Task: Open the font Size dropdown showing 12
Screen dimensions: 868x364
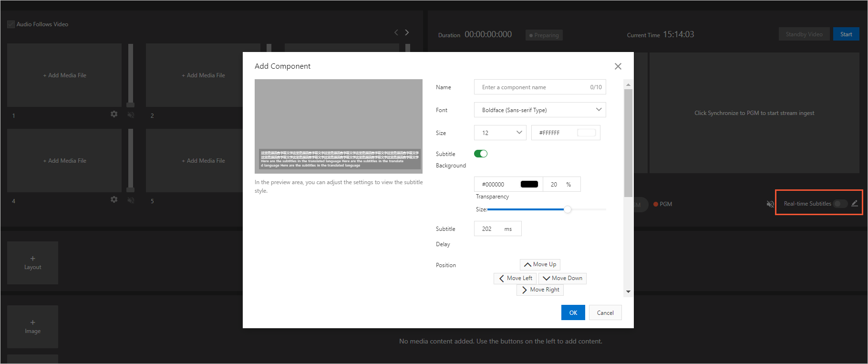Action: click(x=500, y=133)
